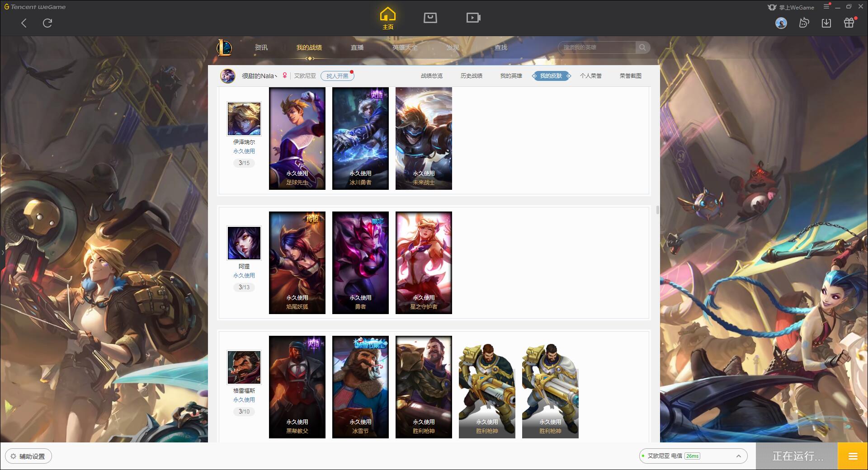Open the 冰川勇者 skin card
This screenshot has width=868, height=470.
(x=360, y=138)
